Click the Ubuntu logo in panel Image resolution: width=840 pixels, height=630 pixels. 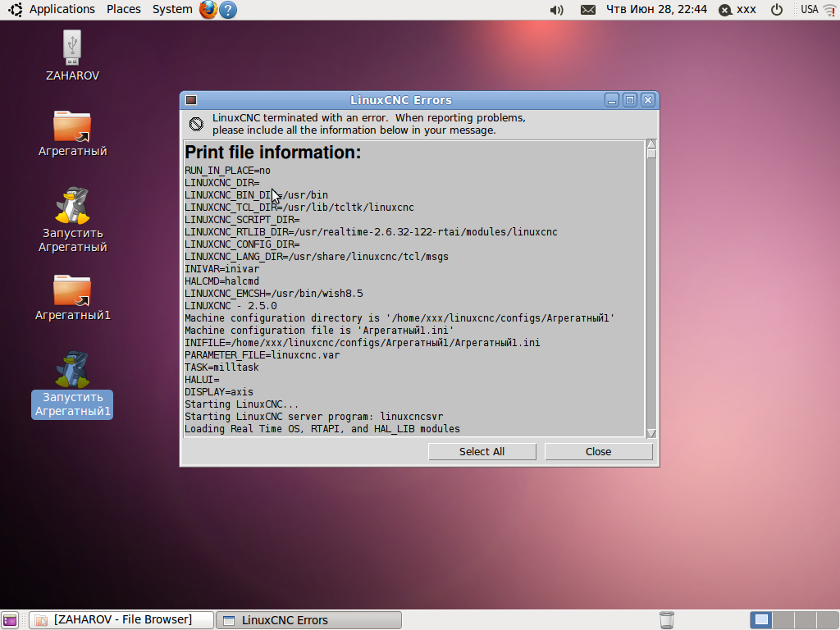pos(15,10)
